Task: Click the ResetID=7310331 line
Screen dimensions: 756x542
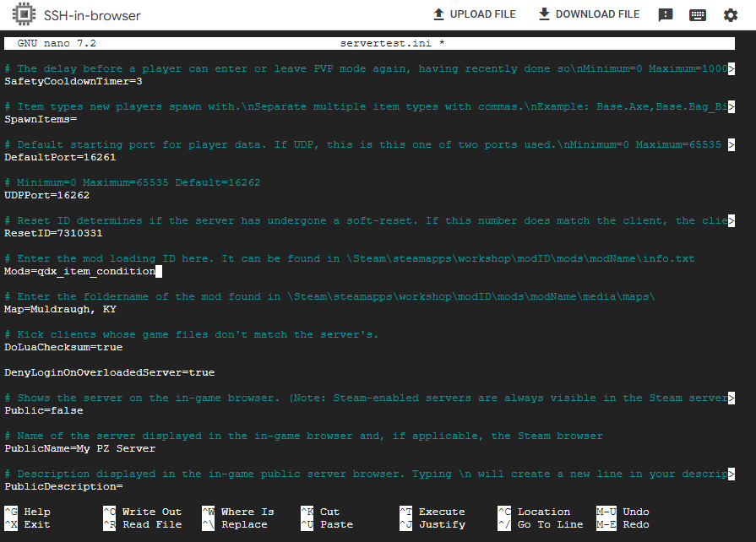Action: tap(53, 233)
